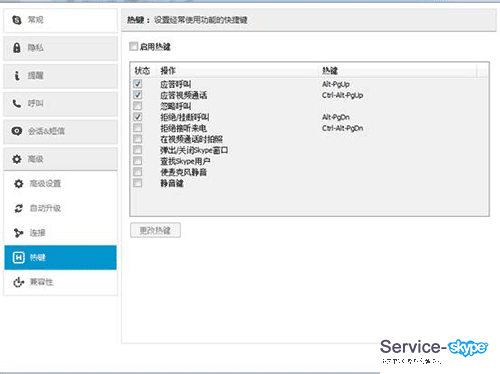Select the info icon next to 提醒
The image size is (500, 374).
(x=17, y=76)
